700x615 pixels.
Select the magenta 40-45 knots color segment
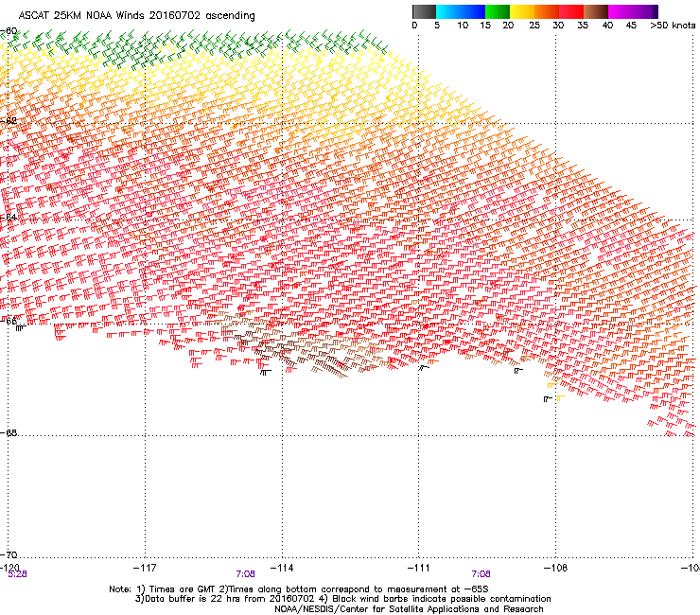click(x=621, y=11)
